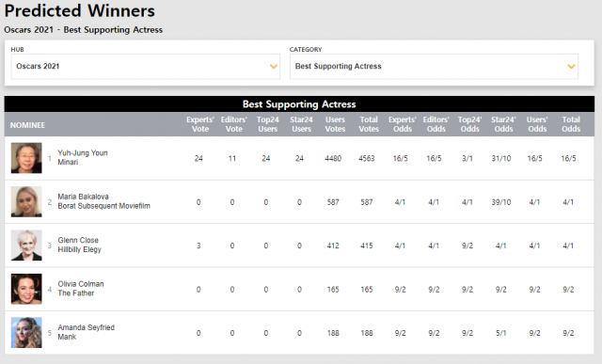Open the Category dropdown showing Best Supporting Actress
602x364 pixels.
(x=434, y=67)
